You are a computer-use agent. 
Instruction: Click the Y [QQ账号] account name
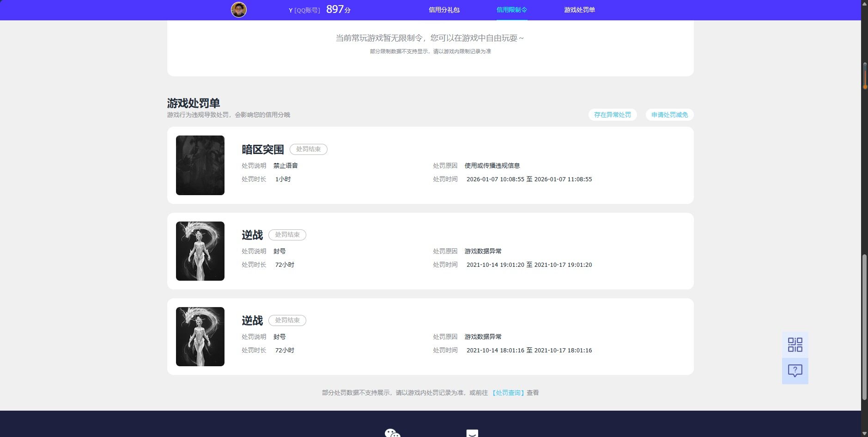(304, 10)
